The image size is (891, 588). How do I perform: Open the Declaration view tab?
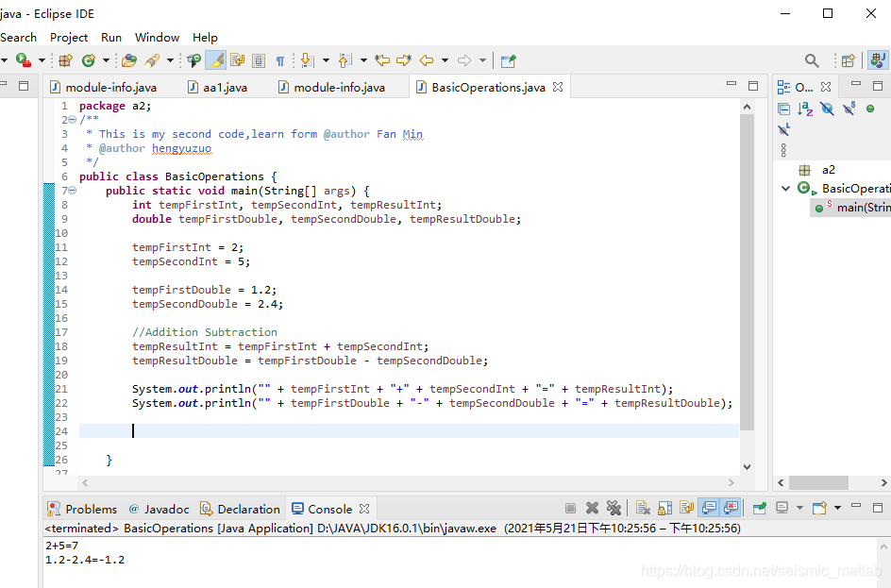[241, 509]
